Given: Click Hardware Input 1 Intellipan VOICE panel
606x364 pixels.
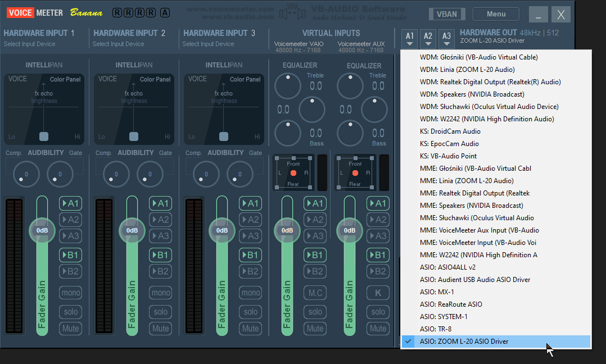Looking at the screenshot, I should pyautogui.click(x=44, y=109).
